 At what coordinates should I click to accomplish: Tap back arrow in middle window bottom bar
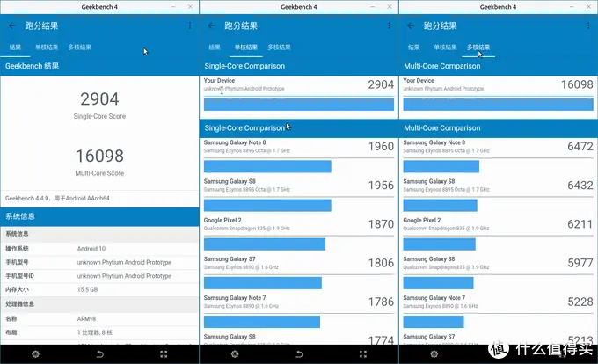pyautogui.click(x=299, y=354)
